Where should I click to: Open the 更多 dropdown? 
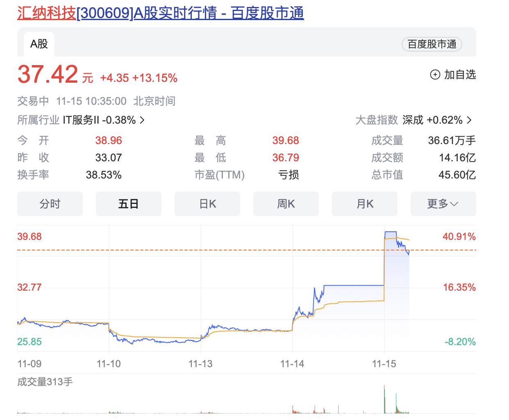[x=443, y=204]
